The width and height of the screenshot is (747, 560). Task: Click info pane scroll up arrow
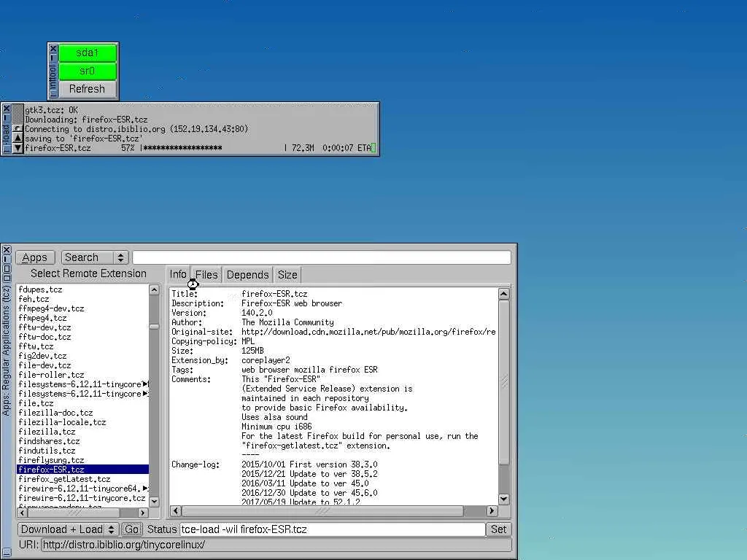[504, 294]
